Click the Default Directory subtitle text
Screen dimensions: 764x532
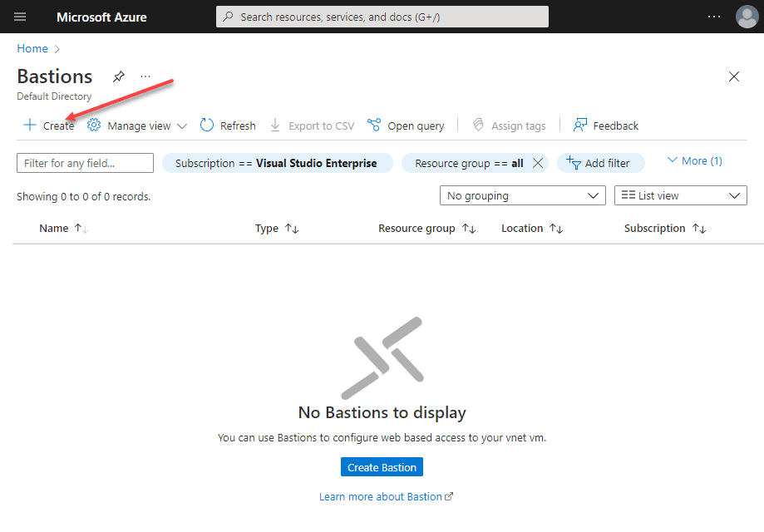click(54, 96)
